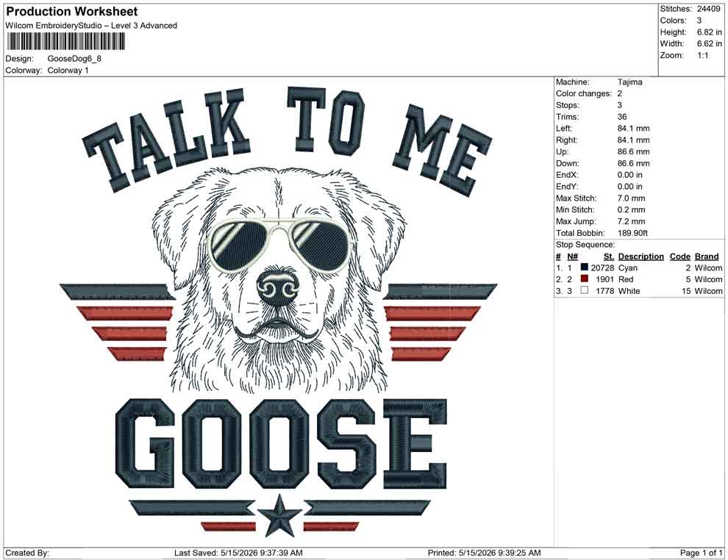728x560 pixels.
Task: Click the Red color swatch in stop sequence
Action: tap(584, 279)
